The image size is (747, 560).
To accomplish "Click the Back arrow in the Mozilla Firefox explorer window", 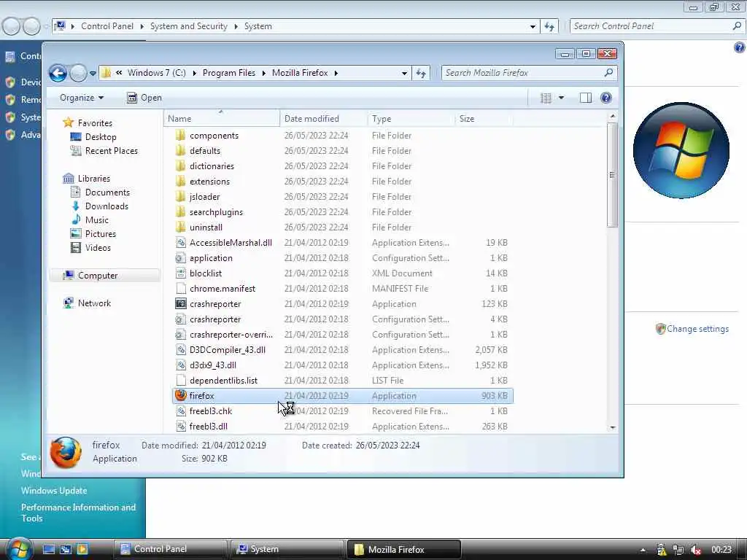I will pos(58,74).
